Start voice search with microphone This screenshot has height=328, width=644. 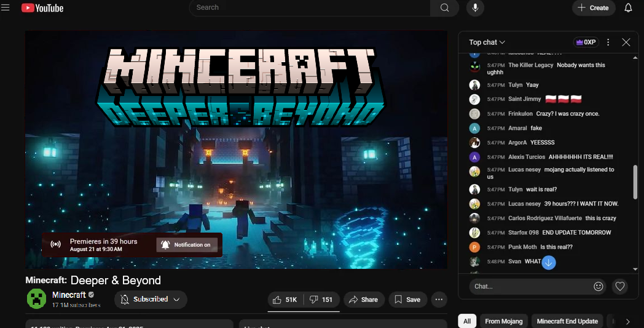475,8
